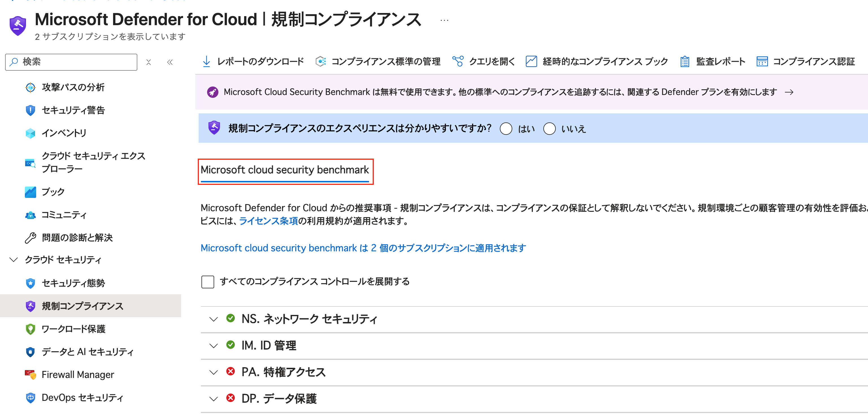Check すべてのコンプライアンス コントロールを展開する checkbox

pyautogui.click(x=208, y=282)
